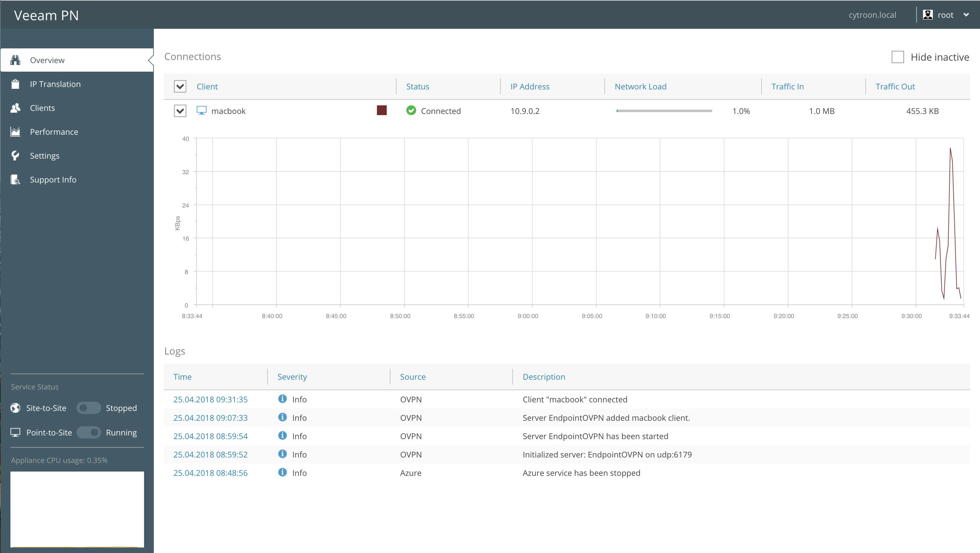Open log timestamp 25.04.2018 08:59:54
980x553 pixels.
211,436
